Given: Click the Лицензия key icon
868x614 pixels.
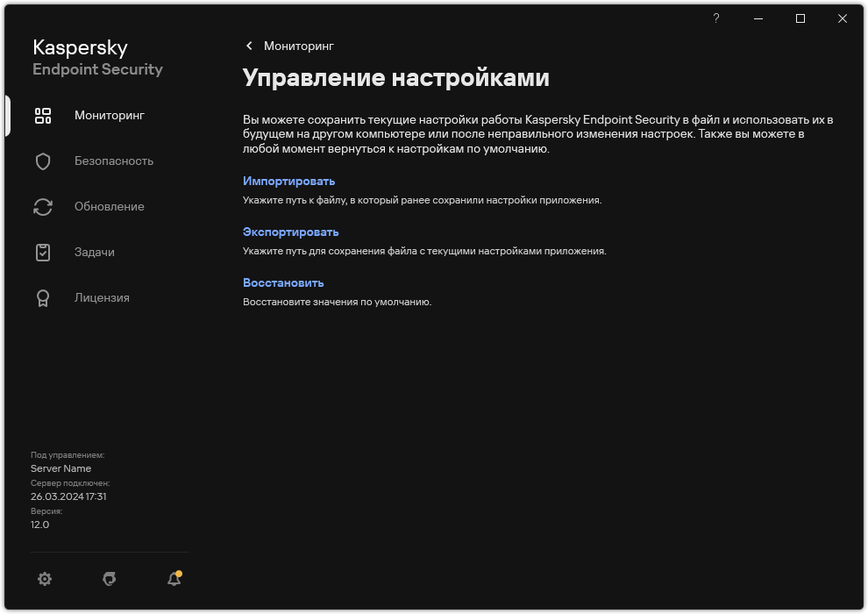Looking at the screenshot, I should [42, 297].
